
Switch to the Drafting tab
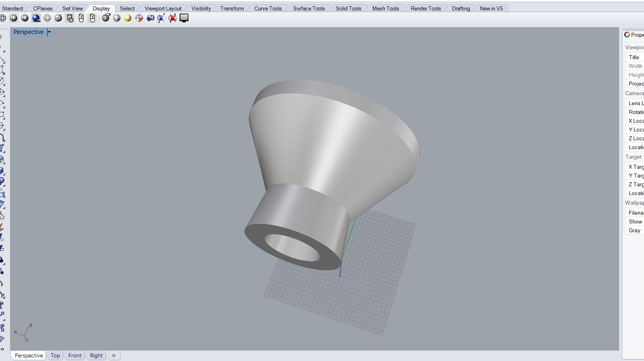pos(461,8)
